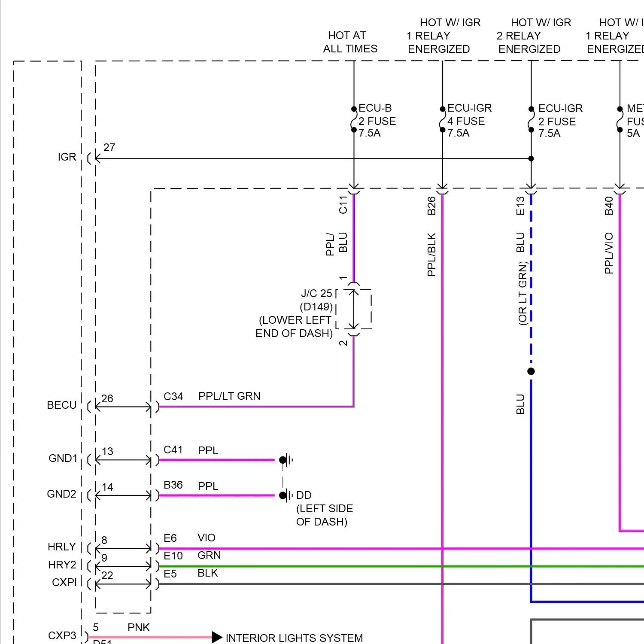The width and height of the screenshot is (644, 644).
Task: Click the "PPL/VIO" wire color label
Action: point(609,253)
